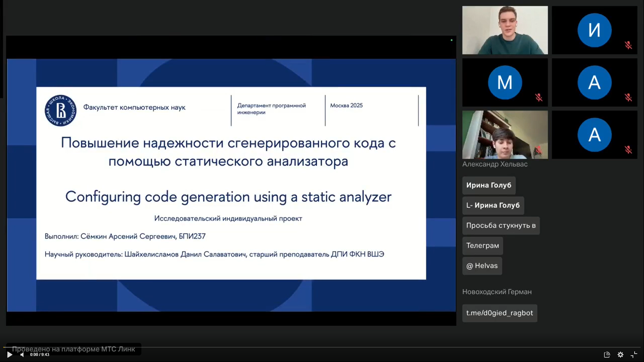Click the HSE logo on the slide
The width and height of the screenshot is (644, 362).
[61, 111]
